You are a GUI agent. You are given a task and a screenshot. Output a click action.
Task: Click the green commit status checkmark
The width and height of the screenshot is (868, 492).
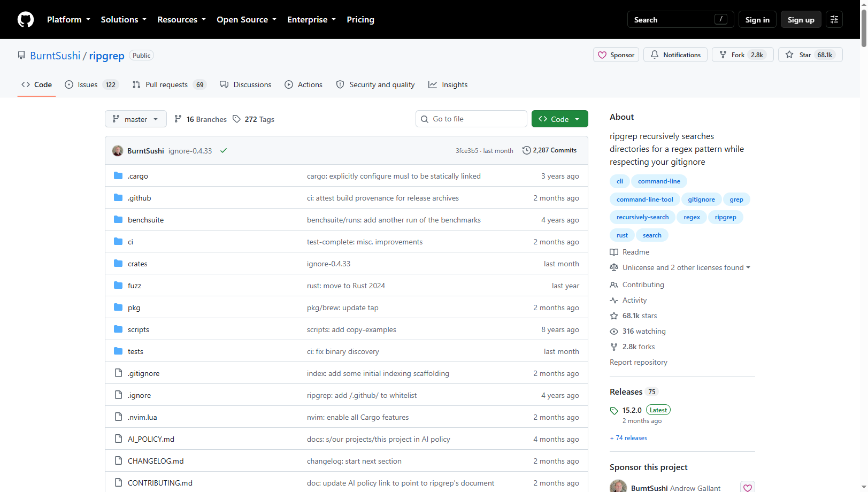(x=224, y=151)
